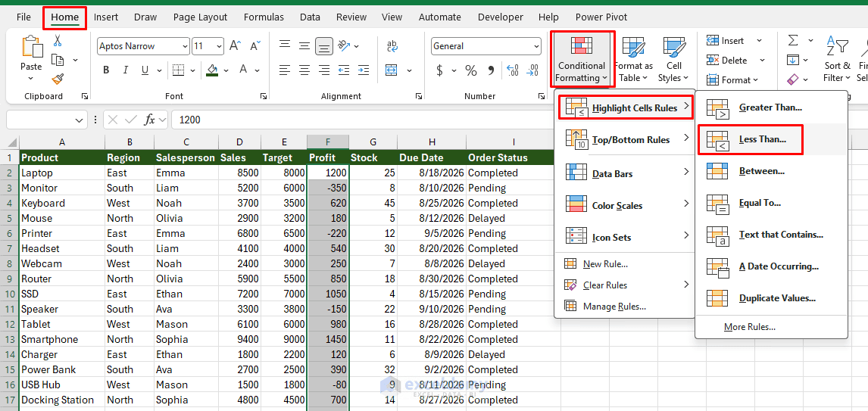The width and height of the screenshot is (868, 411).
Task: Expand Data Bars submenu
Action: 626,173
